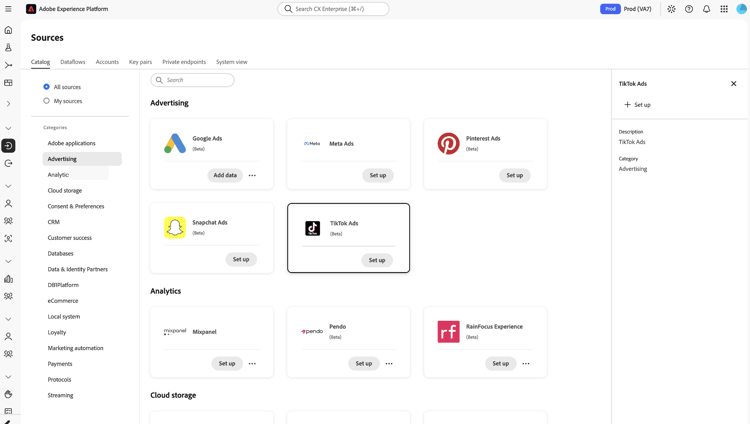Open more options for Pendo
Image resolution: width=750 pixels, height=424 pixels.
click(x=389, y=364)
